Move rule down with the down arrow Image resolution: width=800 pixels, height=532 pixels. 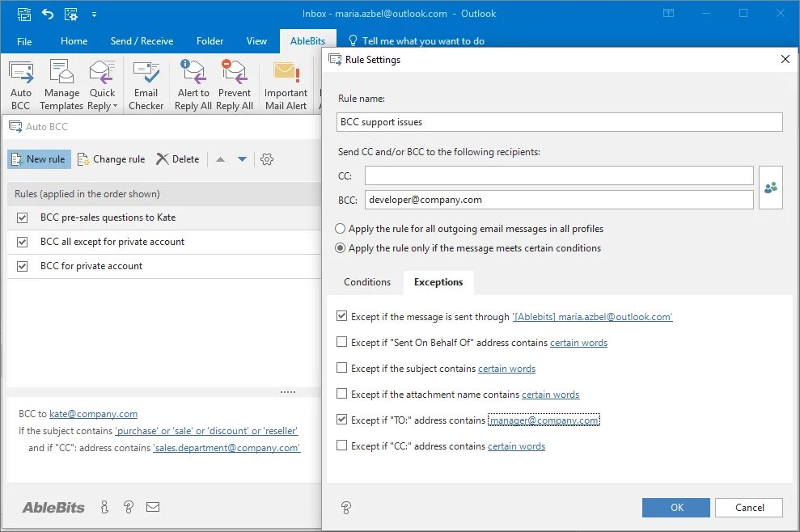coord(243,159)
